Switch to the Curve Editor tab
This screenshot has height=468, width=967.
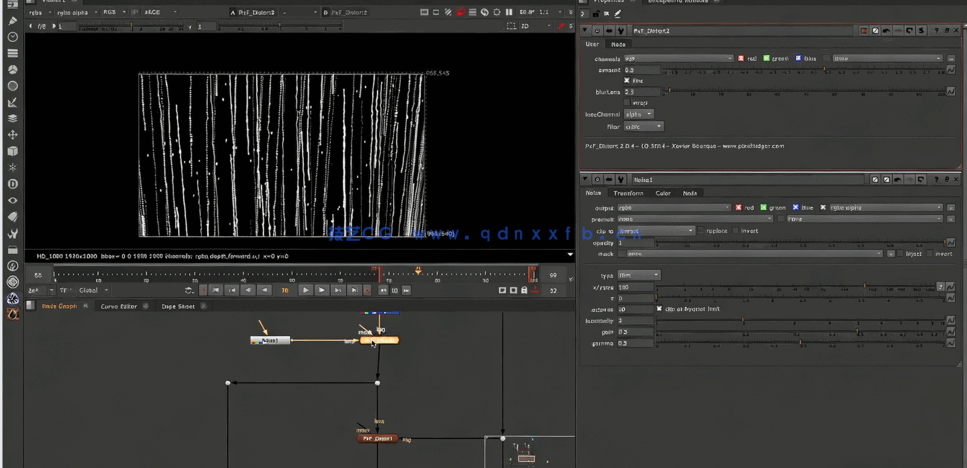pos(119,306)
